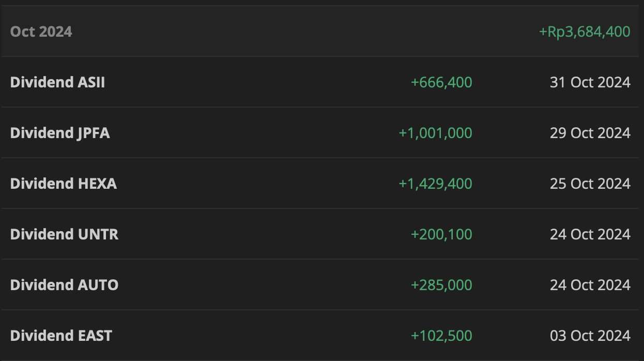Click the +666,400 ASII amount
The image size is (644, 361).
[441, 82]
